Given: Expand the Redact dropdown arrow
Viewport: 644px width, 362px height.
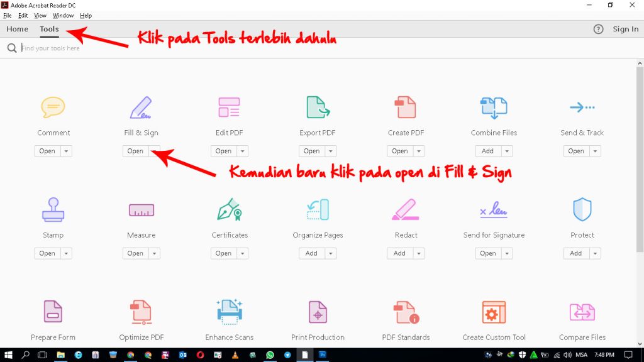Looking at the screenshot, I should tap(418, 253).
